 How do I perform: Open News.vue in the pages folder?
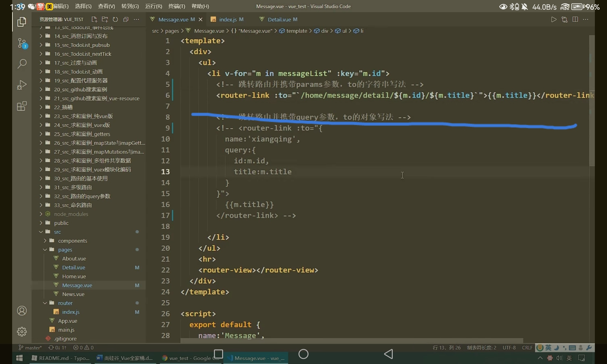click(73, 294)
